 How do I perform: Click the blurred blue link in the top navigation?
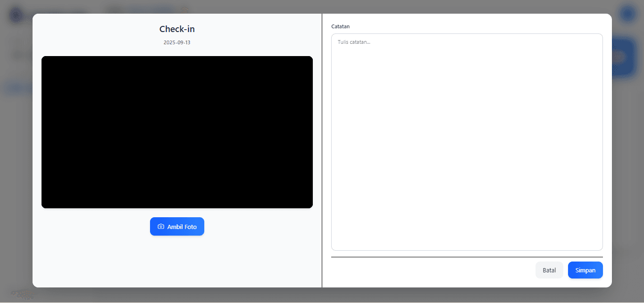coord(146,10)
